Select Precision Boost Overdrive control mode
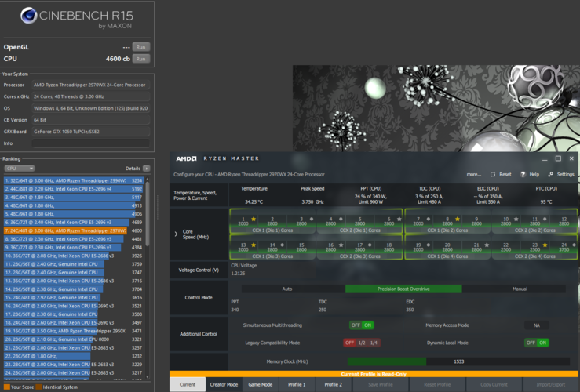The width and height of the screenshot is (580, 392). 403,289
